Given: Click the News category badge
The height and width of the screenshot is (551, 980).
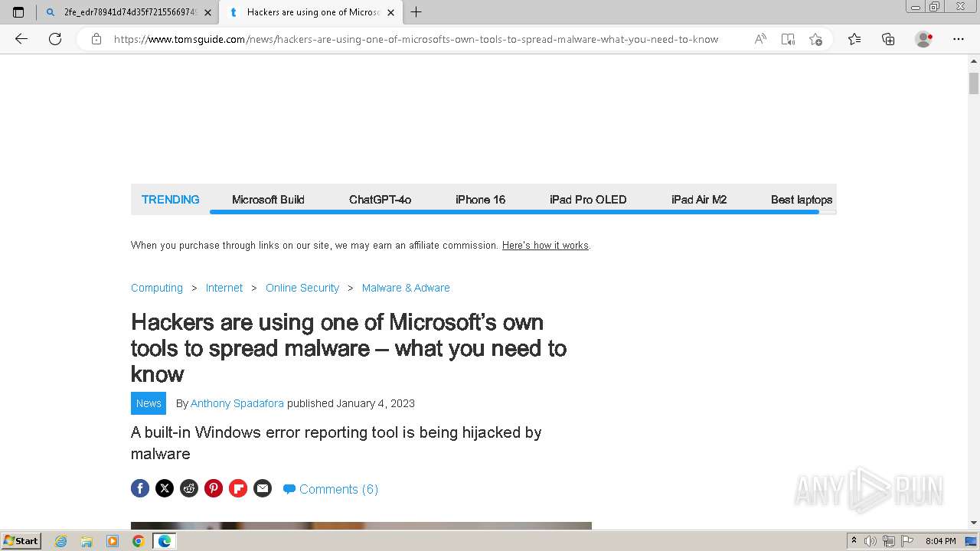Looking at the screenshot, I should click(149, 403).
